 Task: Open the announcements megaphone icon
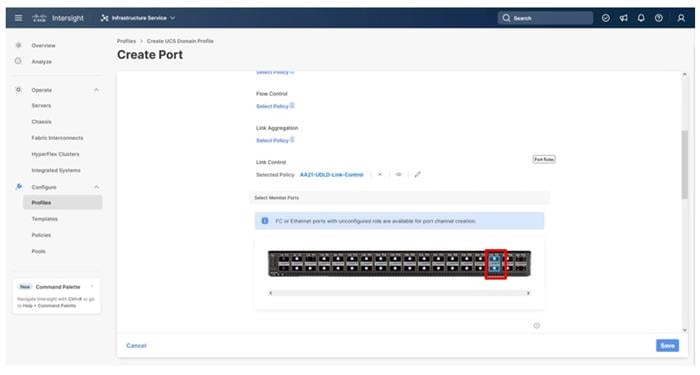click(x=623, y=18)
